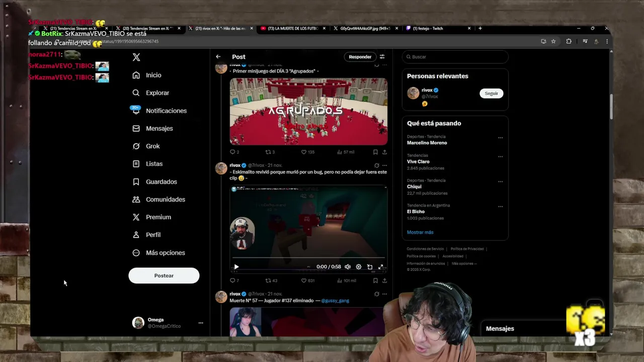Toggle video picture-in-picture mode
This screenshot has height=362, width=644.
coord(369,267)
